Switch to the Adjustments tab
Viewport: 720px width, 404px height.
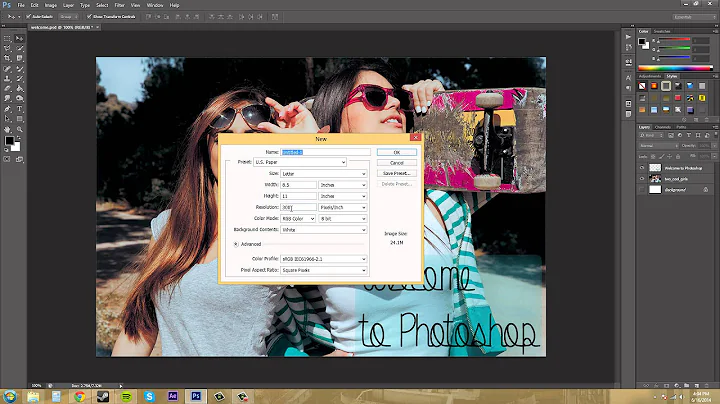[650, 76]
